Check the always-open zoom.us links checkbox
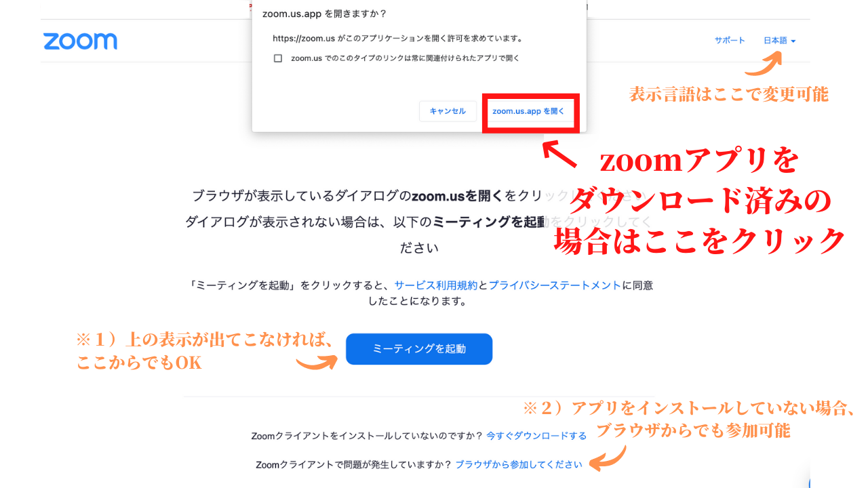This screenshot has width=868, height=488. click(277, 58)
